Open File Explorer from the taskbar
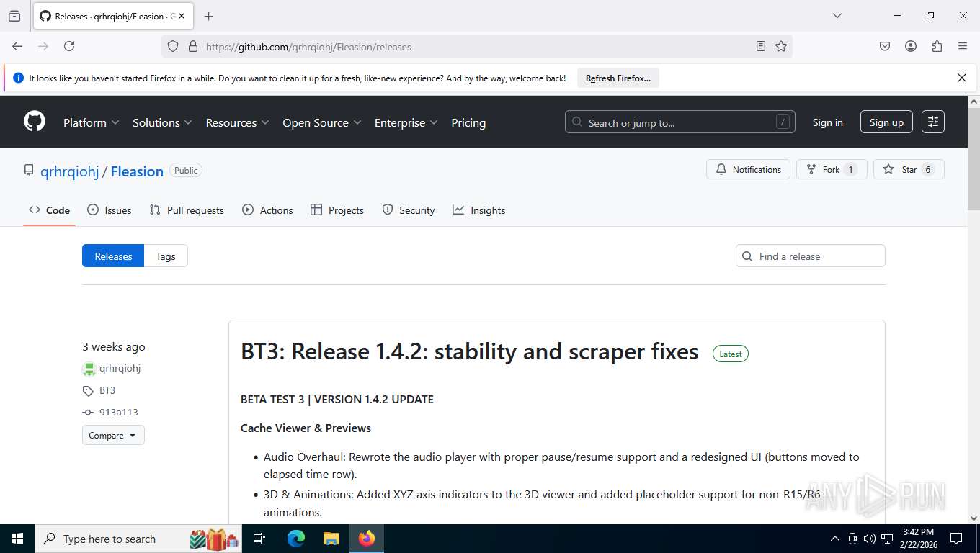Image resolution: width=980 pixels, height=553 pixels. pyautogui.click(x=331, y=539)
